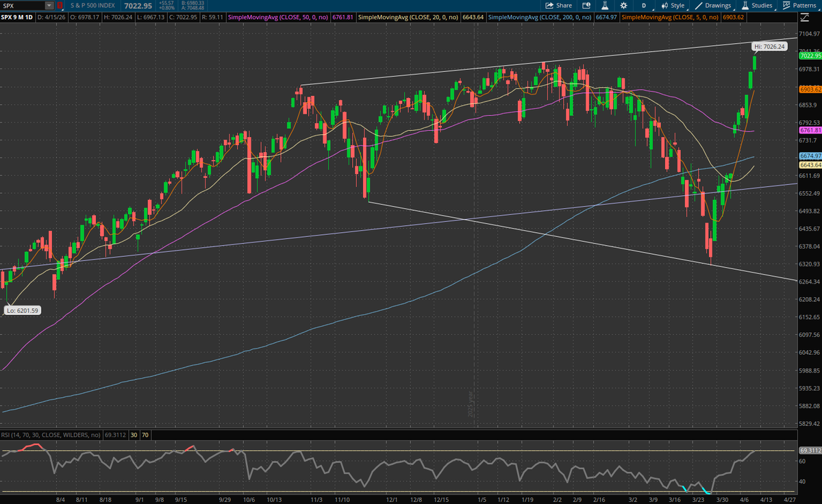Click the RSI value 69.3112 in label
822x504 pixels.
point(114,434)
